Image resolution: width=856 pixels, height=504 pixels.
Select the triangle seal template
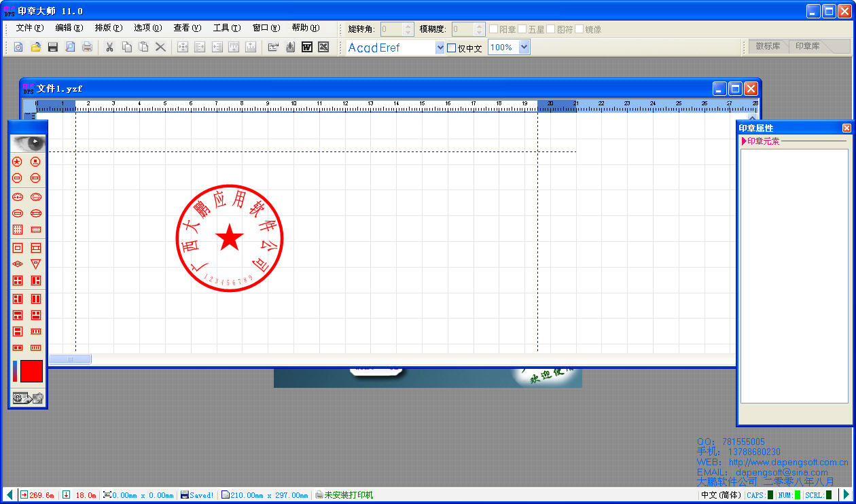click(x=36, y=264)
